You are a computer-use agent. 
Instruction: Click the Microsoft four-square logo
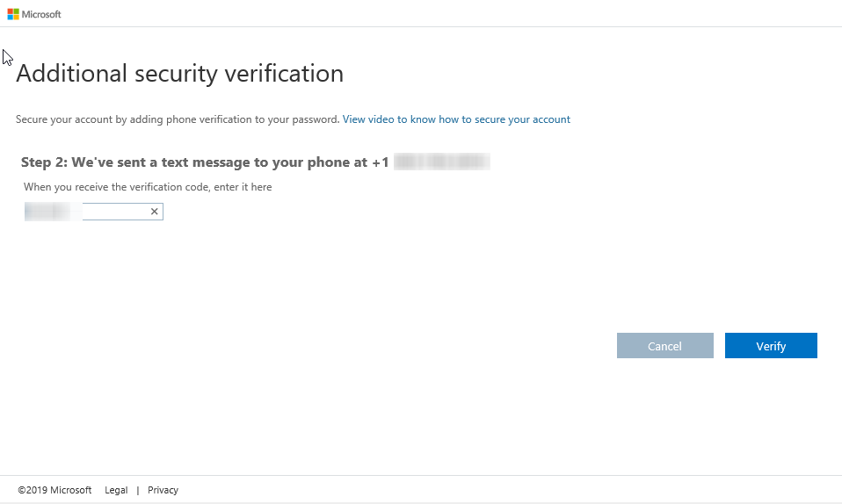pos(13,14)
